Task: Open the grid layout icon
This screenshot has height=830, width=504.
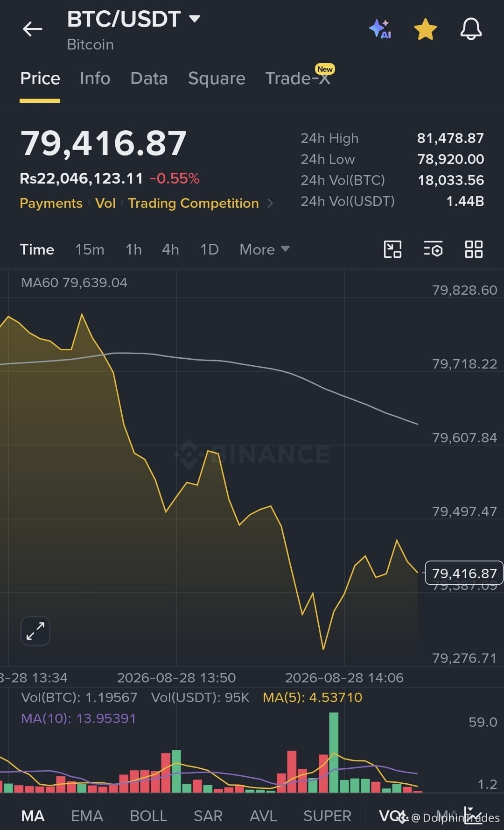Action: 474,249
